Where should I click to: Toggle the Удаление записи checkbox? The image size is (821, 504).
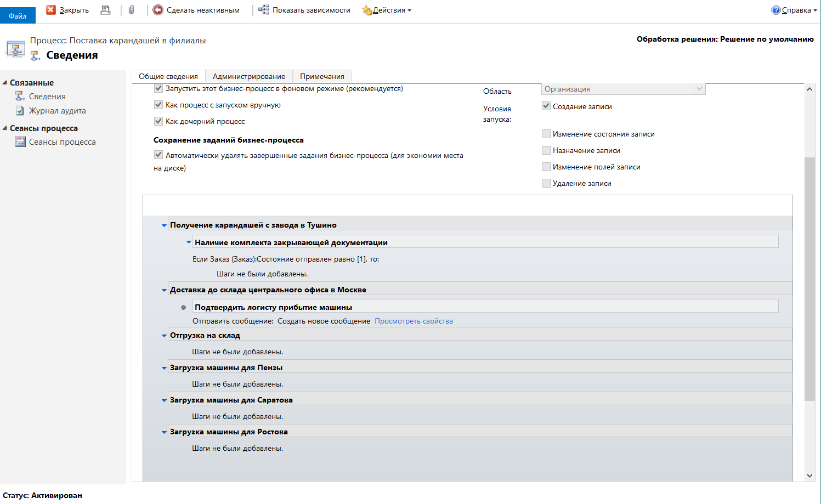(546, 183)
